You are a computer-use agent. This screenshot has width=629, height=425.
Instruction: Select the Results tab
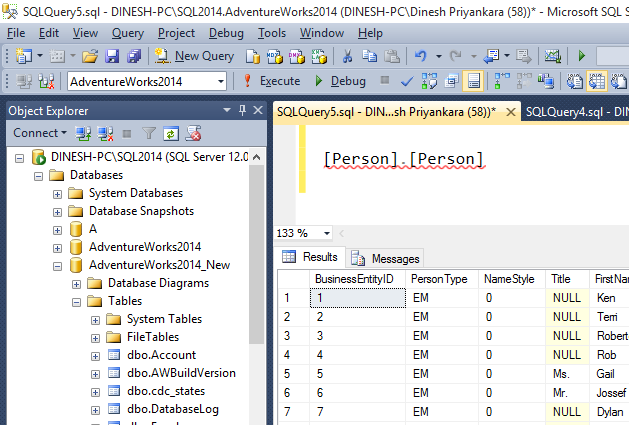point(310,257)
